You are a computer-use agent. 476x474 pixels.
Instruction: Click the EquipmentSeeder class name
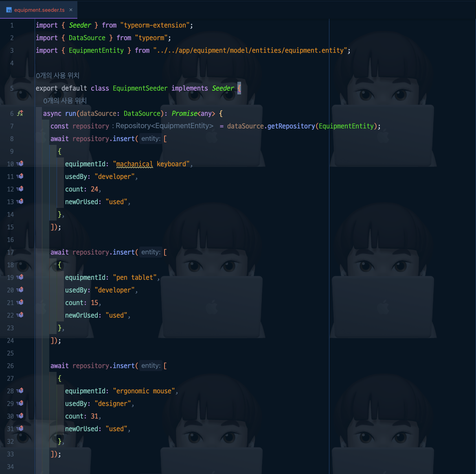[x=140, y=88]
